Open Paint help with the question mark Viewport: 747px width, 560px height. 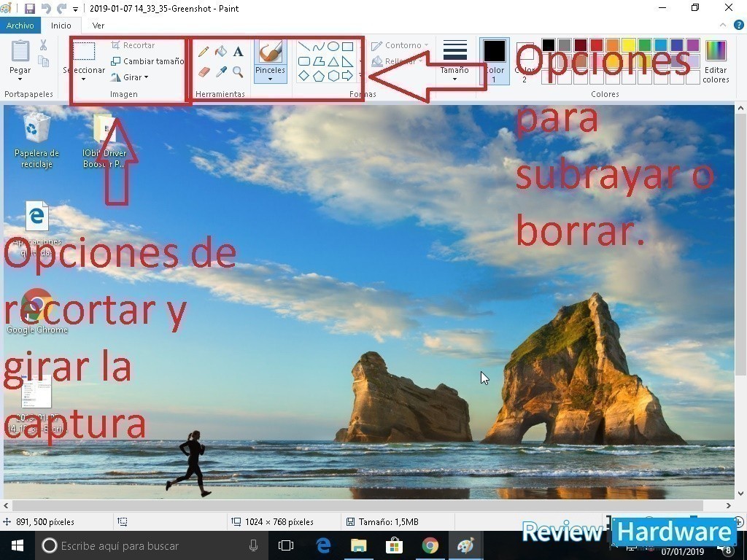(x=738, y=26)
